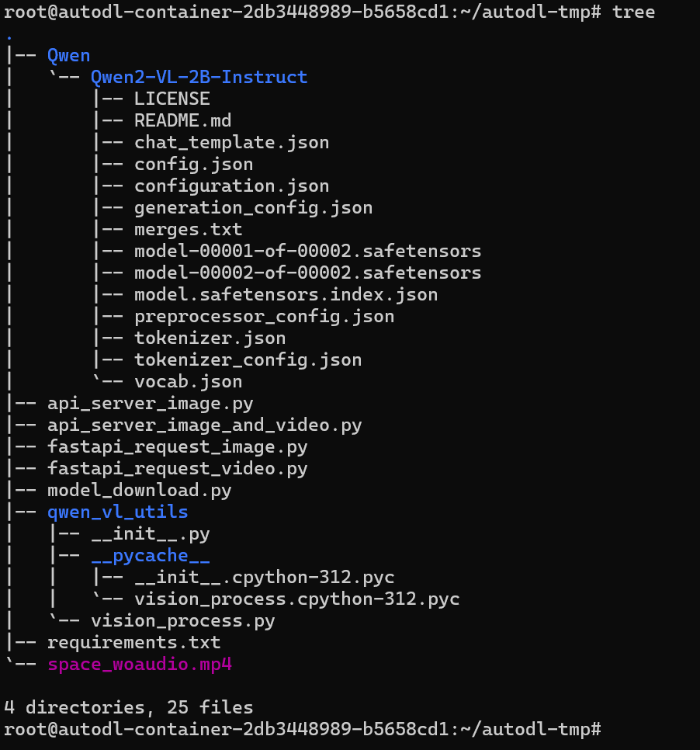This screenshot has height=750, width=700.
Task: Select merges.txt in the tree listing
Action: (188, 229)
